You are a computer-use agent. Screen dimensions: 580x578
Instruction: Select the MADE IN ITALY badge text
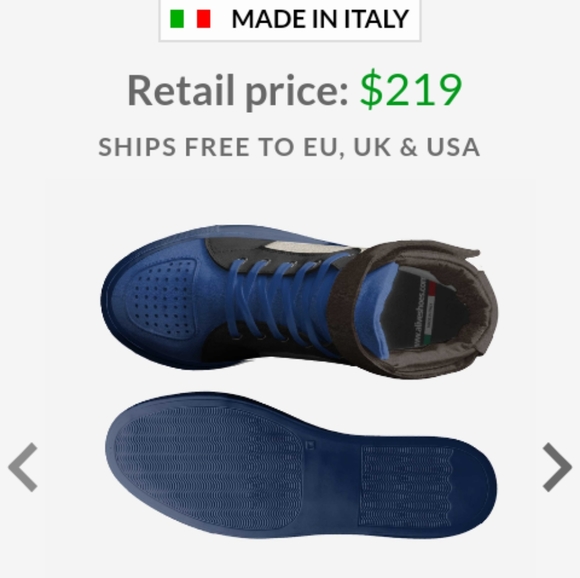pyautogui.click(x=320, y=19)
